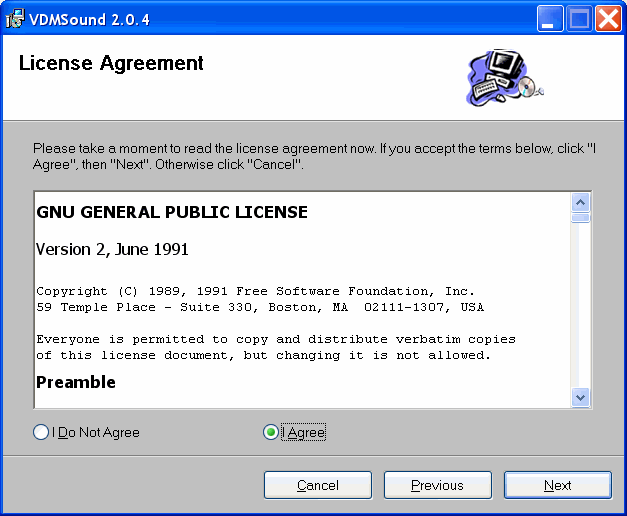Click the "Preamble" heading in license text
Image resolution: width=627 pixels, height=516 pixels.
click(76, 382)
